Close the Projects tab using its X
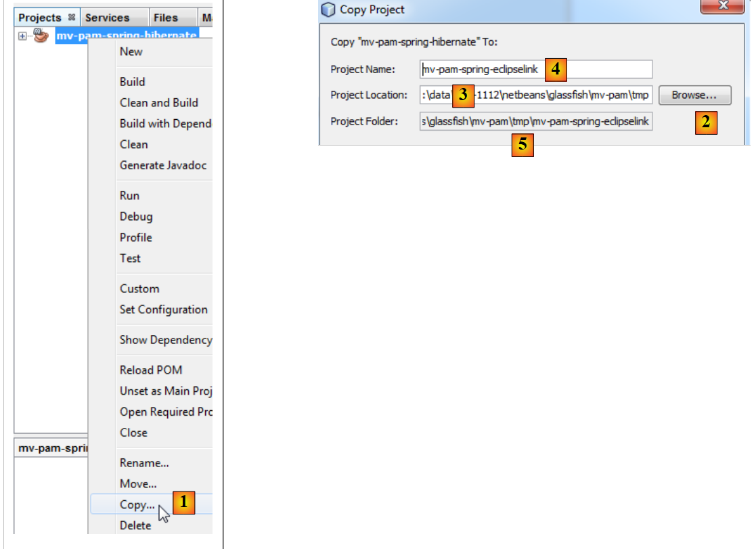This screenshot has height=549, width=756. pyautogui.click(x=72, y=18)
